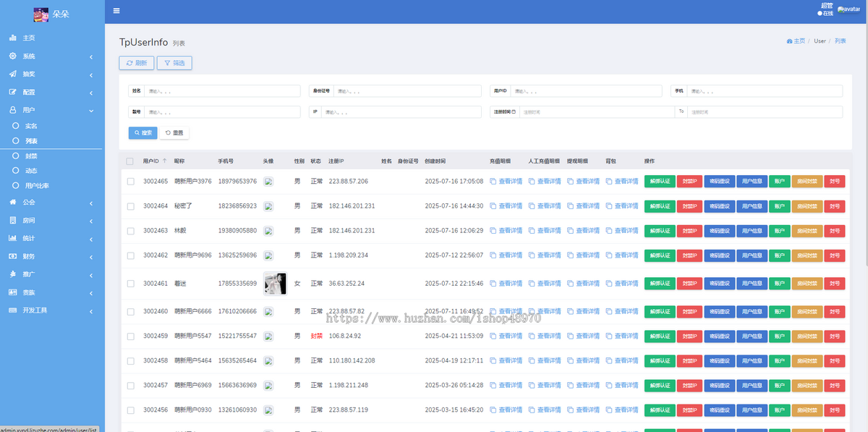Image resolution: width=868 pixels, height=432 pixels.
Task: Click the 抽奖 paper plane icon
Action: point(12,75)
